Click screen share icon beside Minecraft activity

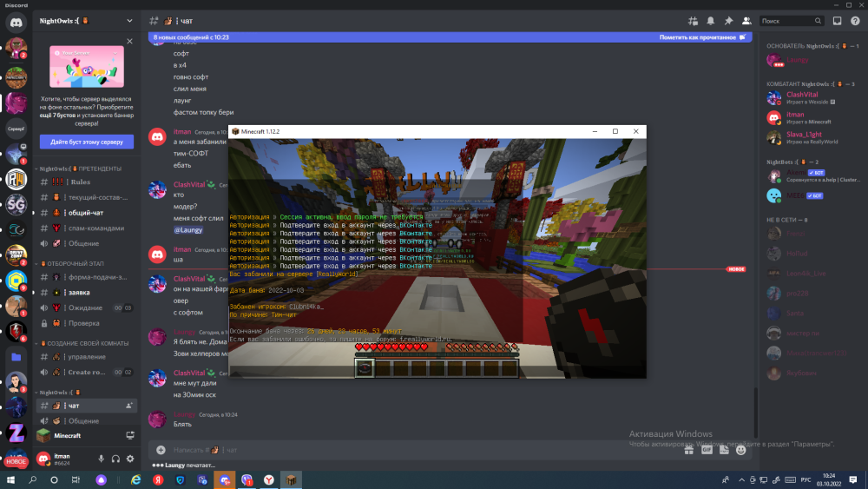(x=130, y=436)
